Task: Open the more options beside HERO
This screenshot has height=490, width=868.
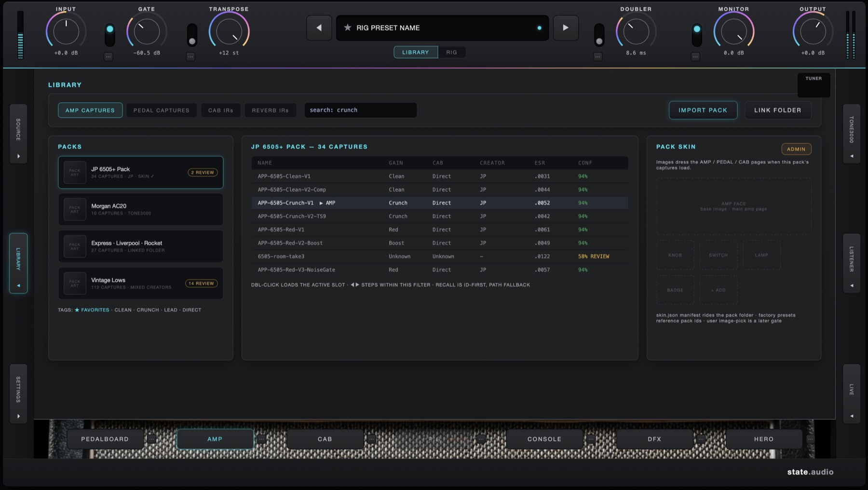Action: tap(810, 439)
